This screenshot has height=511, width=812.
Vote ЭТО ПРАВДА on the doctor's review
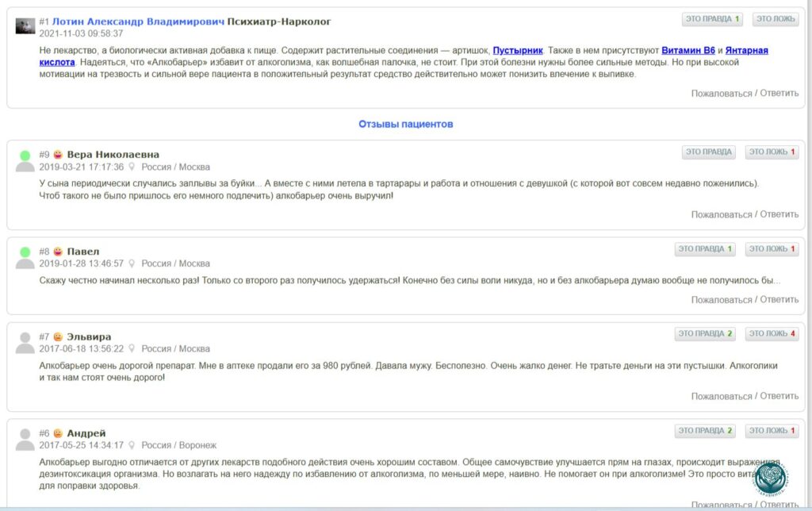(x=712, y=19)
